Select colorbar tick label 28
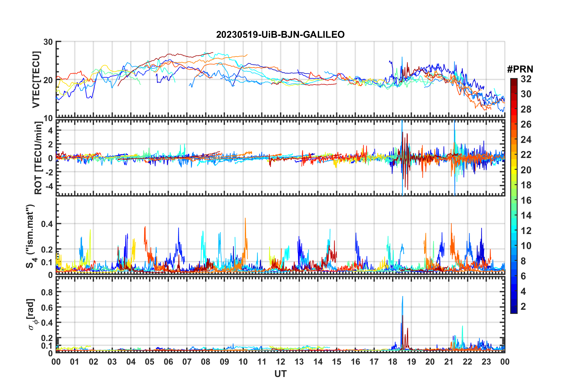 [x=526, y=109]
